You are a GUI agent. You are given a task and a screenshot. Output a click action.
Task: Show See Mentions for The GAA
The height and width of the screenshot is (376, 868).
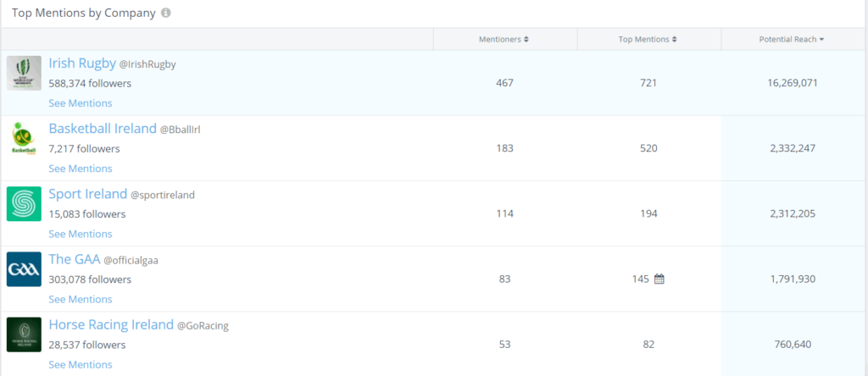81,299
